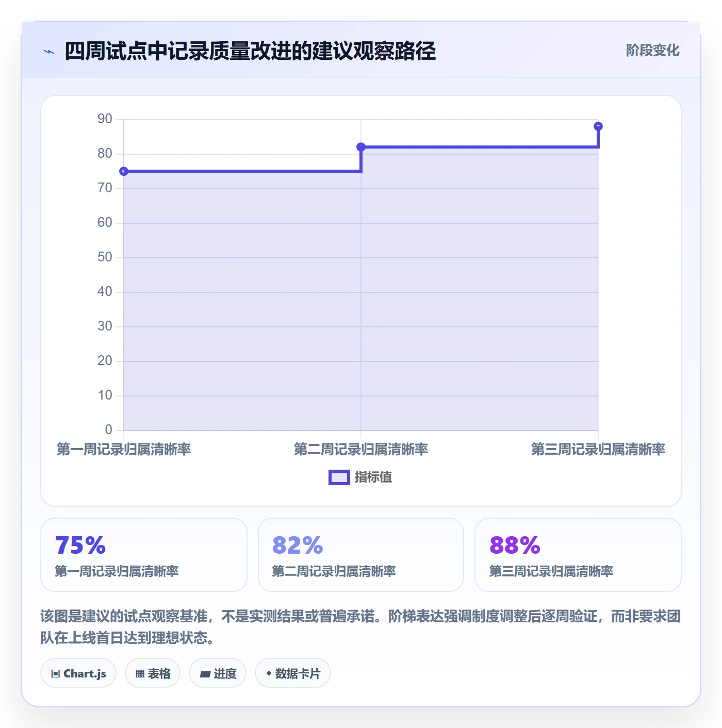Click 第三周记录归属清晰率 label under 88%
The height and width of the screenshot is (728, 722).
(x=551, y=571)
